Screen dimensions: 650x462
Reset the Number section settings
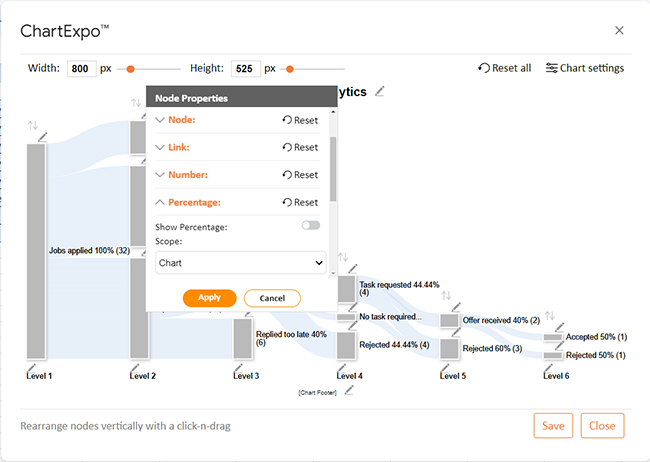[300, 175]
